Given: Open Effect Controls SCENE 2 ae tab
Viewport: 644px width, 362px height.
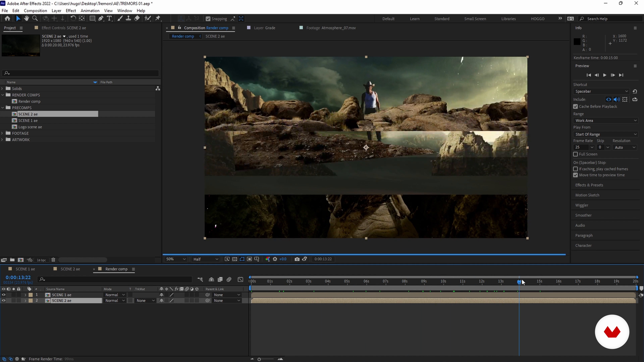Looking at the screenshot, I should point(64,28).
